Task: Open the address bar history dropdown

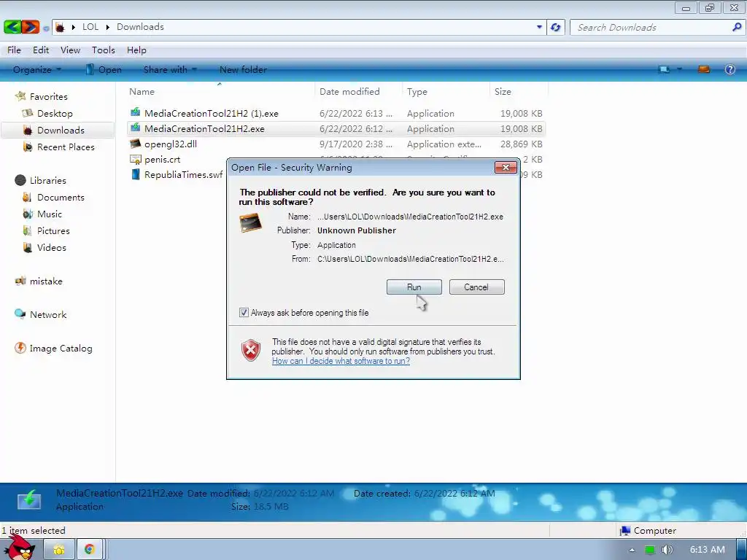Action: click(539, 27)
